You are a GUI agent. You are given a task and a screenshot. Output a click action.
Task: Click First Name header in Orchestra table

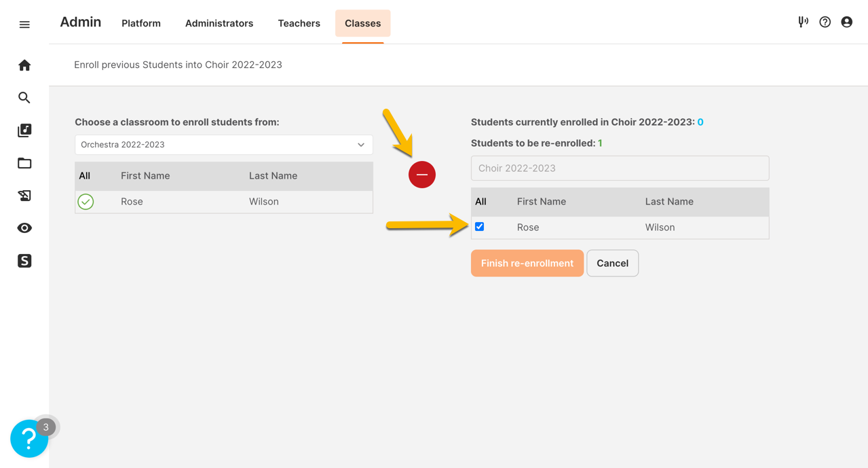(x=145, y=176)
